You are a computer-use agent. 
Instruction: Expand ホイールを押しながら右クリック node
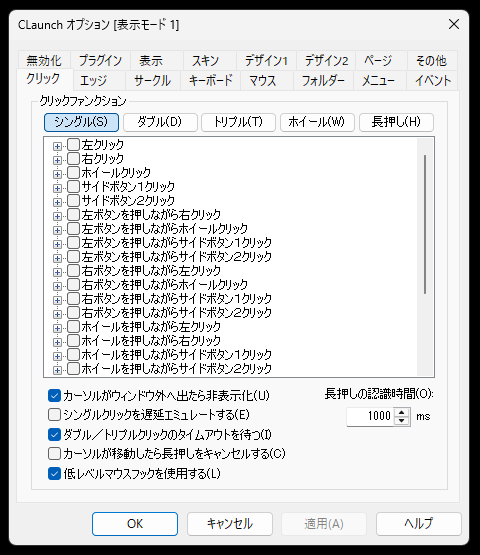pos(57,342)
